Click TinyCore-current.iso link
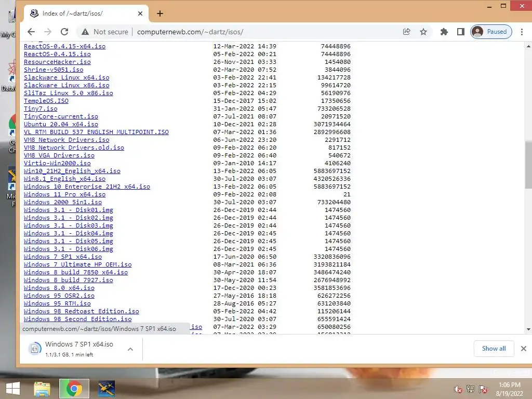This screenshot has width=532, height=399. [x=61, y=116]
